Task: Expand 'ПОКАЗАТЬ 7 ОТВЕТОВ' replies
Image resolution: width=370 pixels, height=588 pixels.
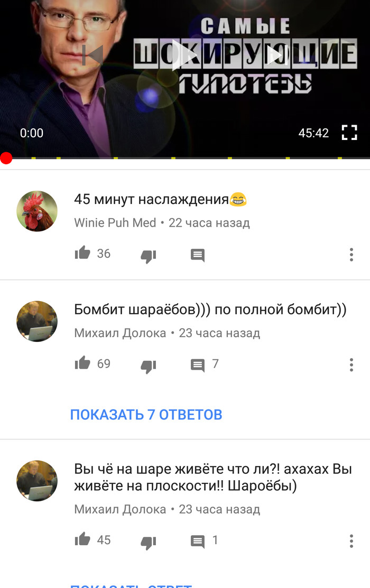Action: coord(146,414)
